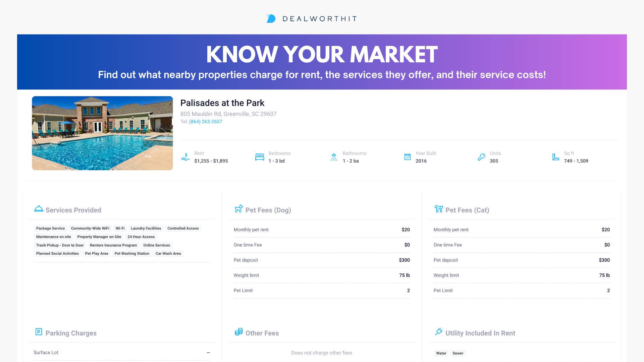Select the Controlled Access tag
The image size is (644, 362).
tap(183, 228)
